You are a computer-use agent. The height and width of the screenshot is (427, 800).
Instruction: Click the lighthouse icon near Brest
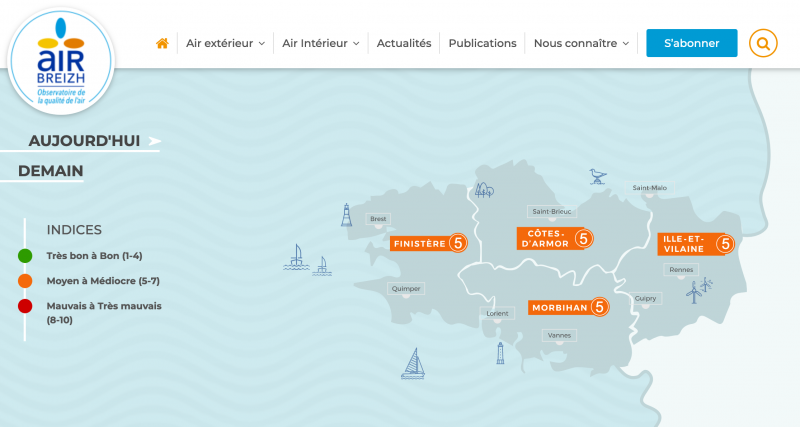click(347, 215)
